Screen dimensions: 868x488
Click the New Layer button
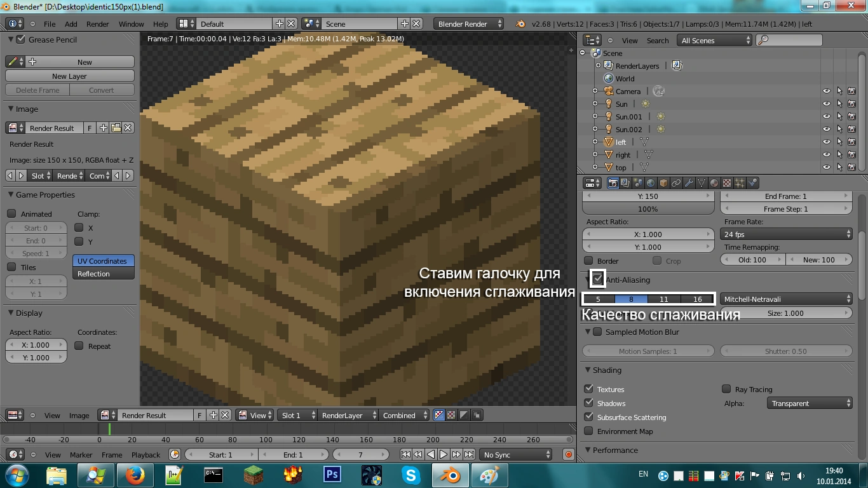70,76
